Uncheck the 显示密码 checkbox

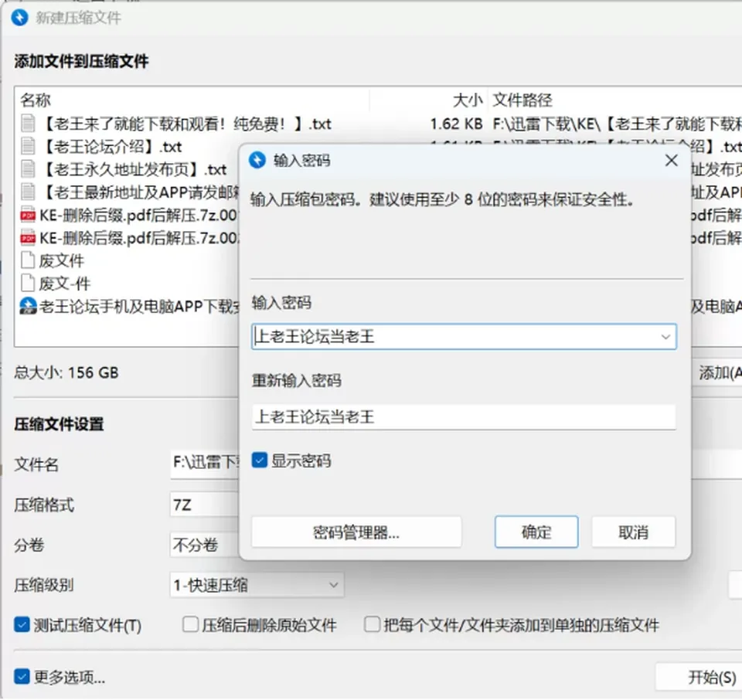tap(260, 460)
